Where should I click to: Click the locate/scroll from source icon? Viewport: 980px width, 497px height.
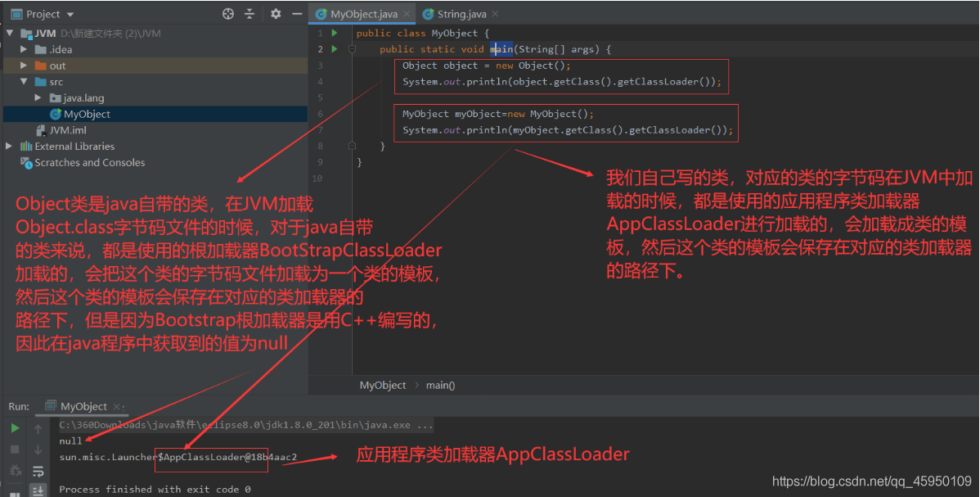pos(228,14)
